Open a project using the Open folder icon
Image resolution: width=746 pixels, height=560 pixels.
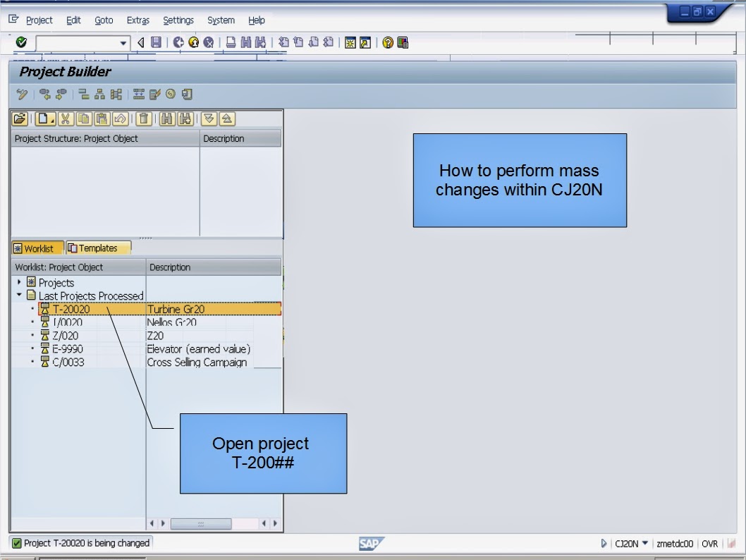19,118
